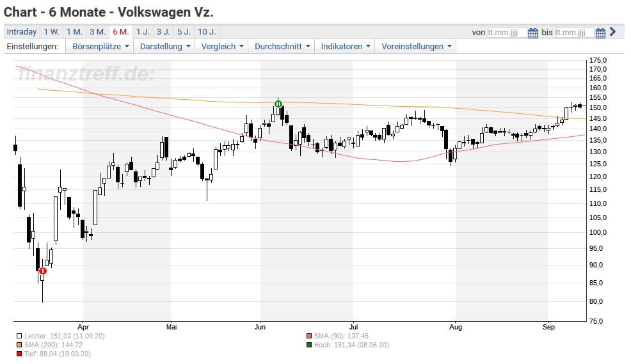Click legend text 'Hoch: 151,34 (08.06.20)'
The height and width of the screenshot is (364, 631).
351,345
